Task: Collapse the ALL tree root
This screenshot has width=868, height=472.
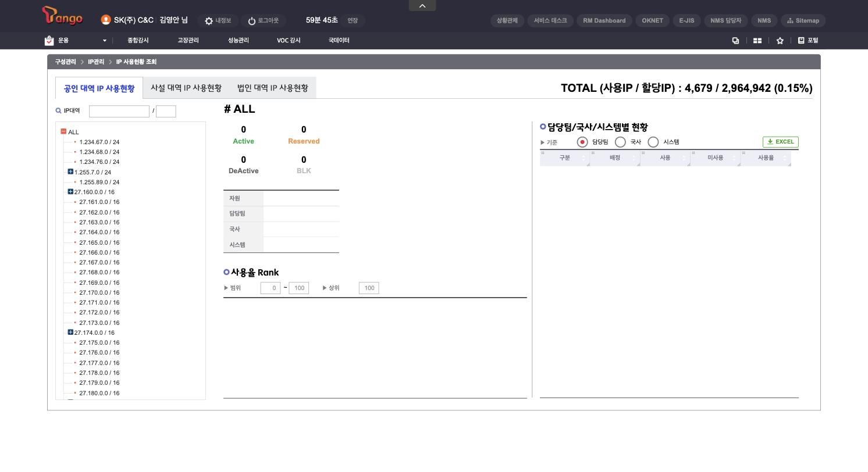Action: pos(63,131)
